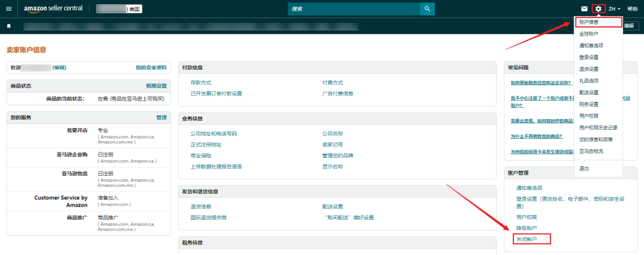Click the 卖家账户信息 page heading
644x255 pixels.
26,49
